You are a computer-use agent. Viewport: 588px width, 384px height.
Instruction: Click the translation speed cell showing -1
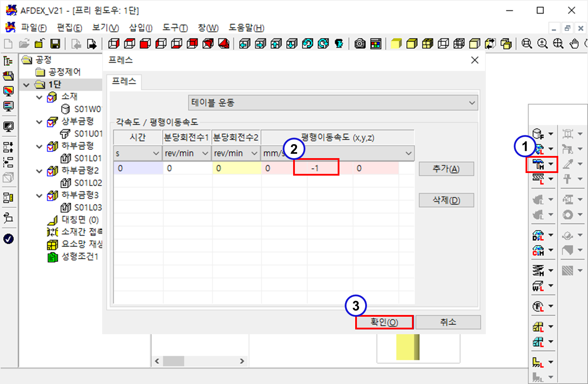[316, 168]
